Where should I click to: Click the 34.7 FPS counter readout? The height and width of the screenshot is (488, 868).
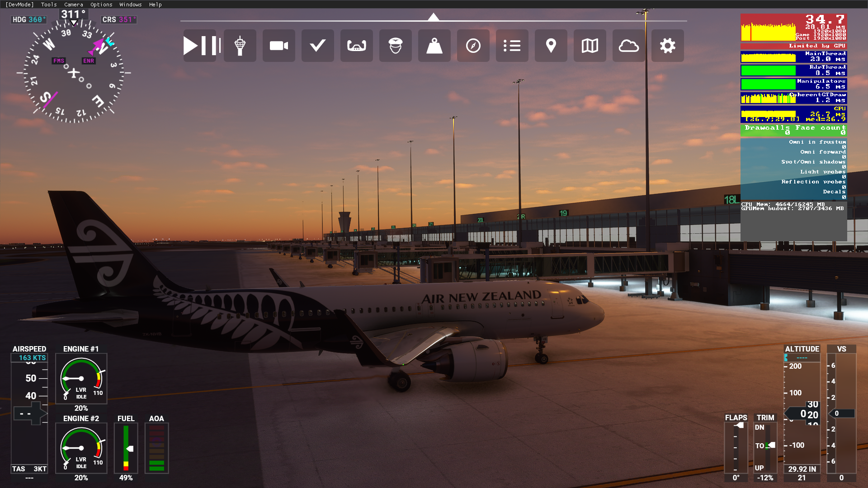(825, 19)
